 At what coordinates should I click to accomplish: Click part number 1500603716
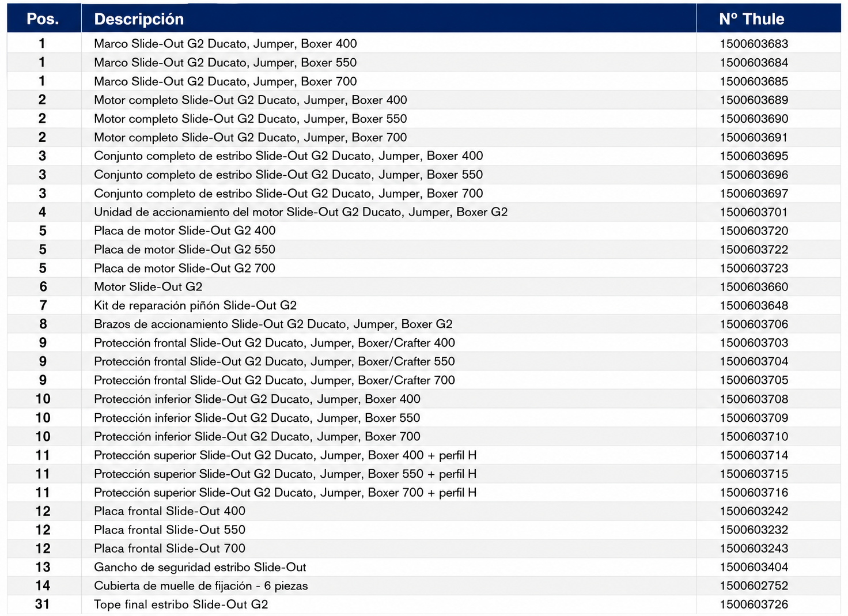(x=754, y=493)
